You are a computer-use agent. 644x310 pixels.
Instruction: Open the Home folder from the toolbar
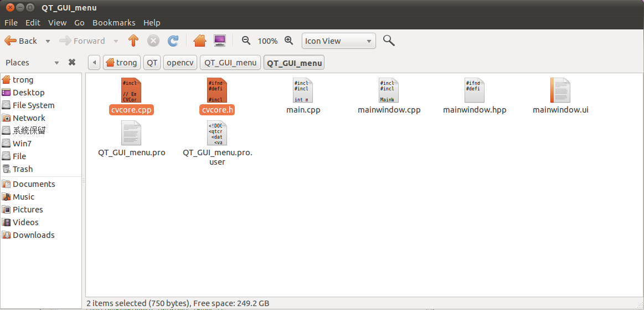[199, 40]
